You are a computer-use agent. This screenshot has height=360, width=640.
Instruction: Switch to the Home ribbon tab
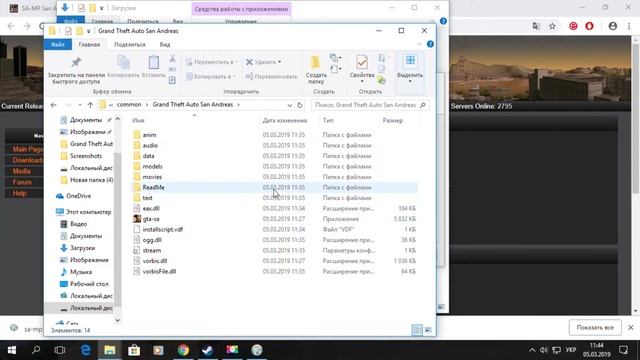89,44
